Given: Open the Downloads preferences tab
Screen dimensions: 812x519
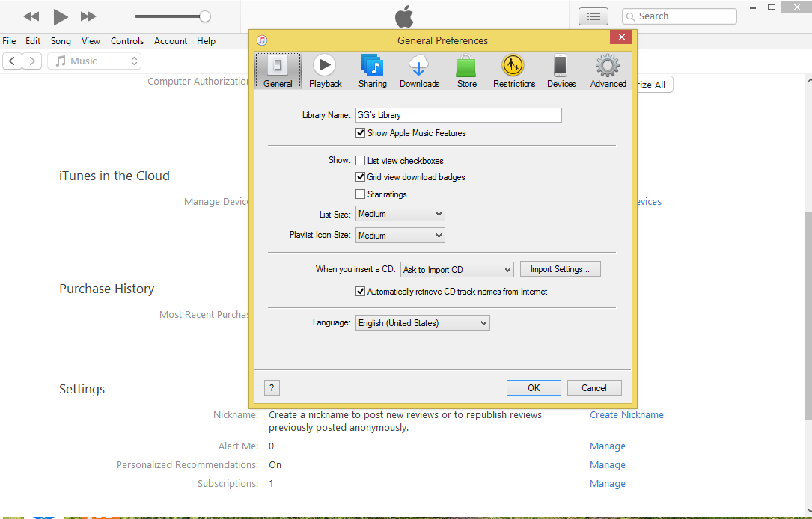Looking at the screenshot, I should click(x=419, y=71).
